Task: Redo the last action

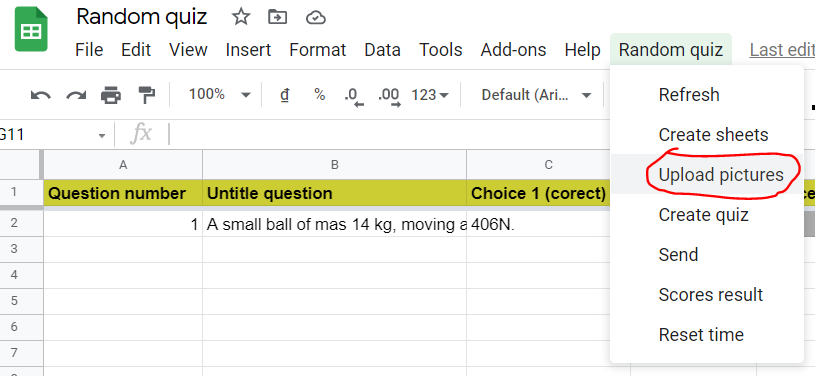Action: [76, 95]
